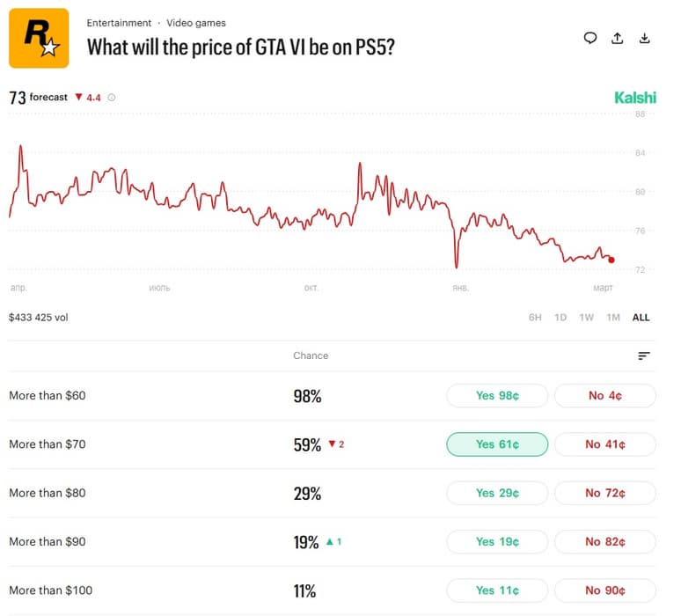Switch chart to 1W range
Image resolution: width=681 pixels, height=616 pixels.
pos(587,318)
